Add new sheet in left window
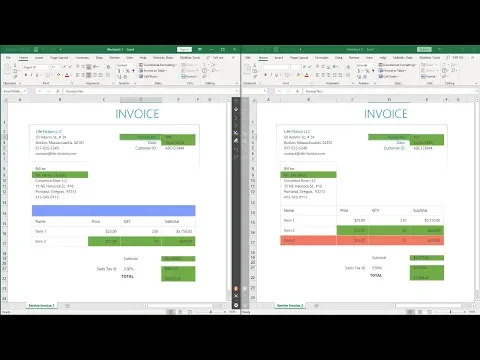The height and width of the screenshot is (360, 480). tap(67, 305)
